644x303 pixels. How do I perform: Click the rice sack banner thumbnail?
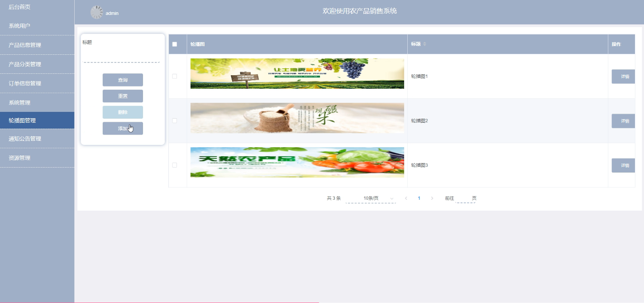pos(297,118)
